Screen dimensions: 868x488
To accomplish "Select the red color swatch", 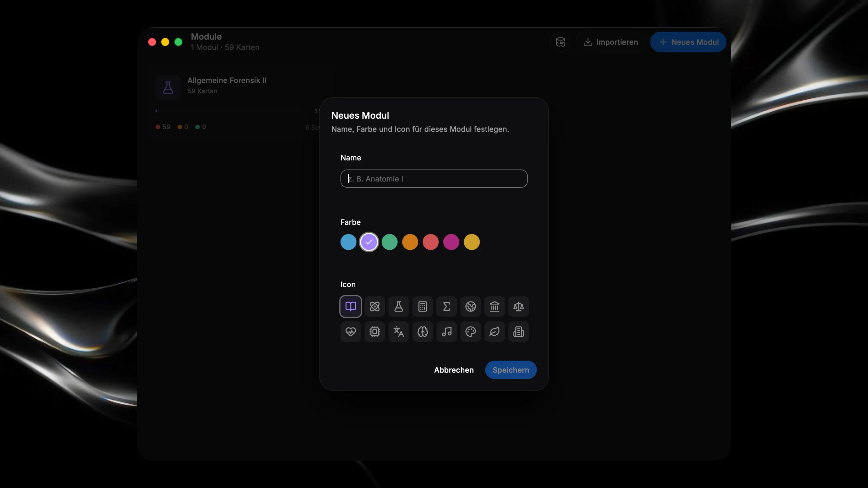I will point(431,242).
